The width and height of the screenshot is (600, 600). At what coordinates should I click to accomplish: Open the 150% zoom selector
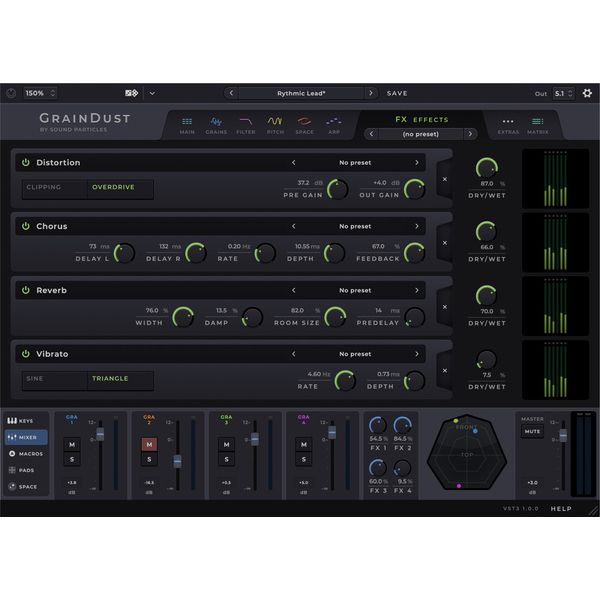[x=40, y=93]
